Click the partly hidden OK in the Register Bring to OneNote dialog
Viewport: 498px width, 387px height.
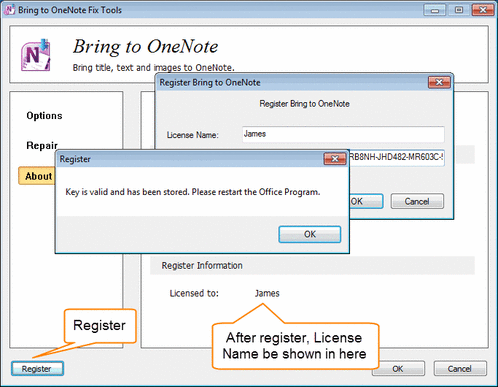[366, 202]
